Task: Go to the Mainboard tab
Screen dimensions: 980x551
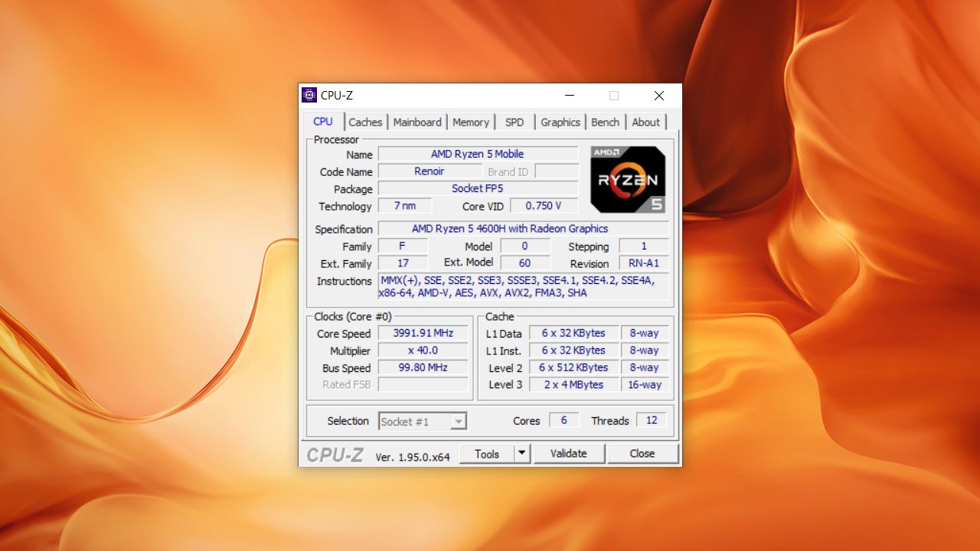Action: 417,122
